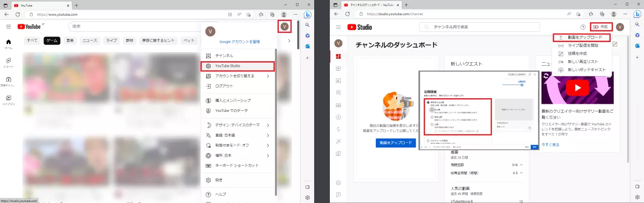
Task: Open the YouTube Studio hamburger menu
Action: click(337, 27)
